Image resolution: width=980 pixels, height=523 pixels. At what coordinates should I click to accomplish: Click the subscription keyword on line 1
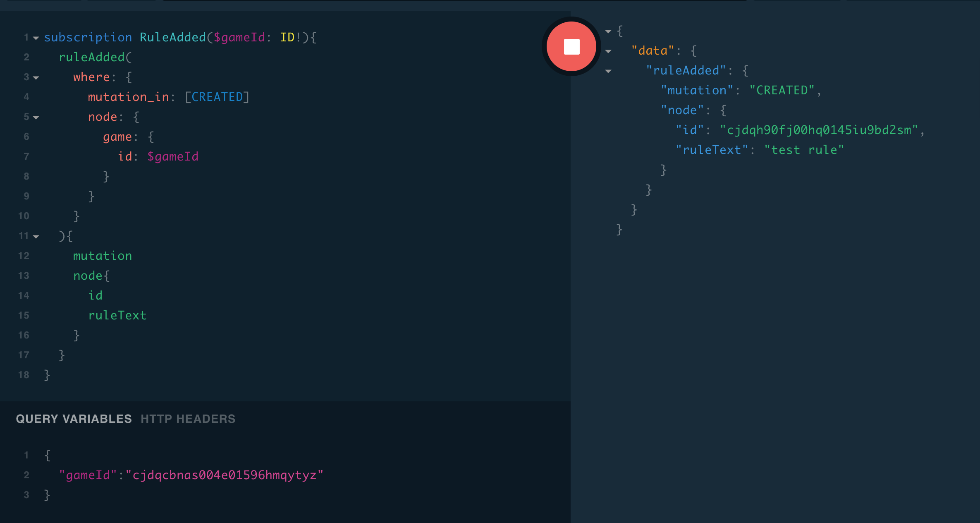88,37
